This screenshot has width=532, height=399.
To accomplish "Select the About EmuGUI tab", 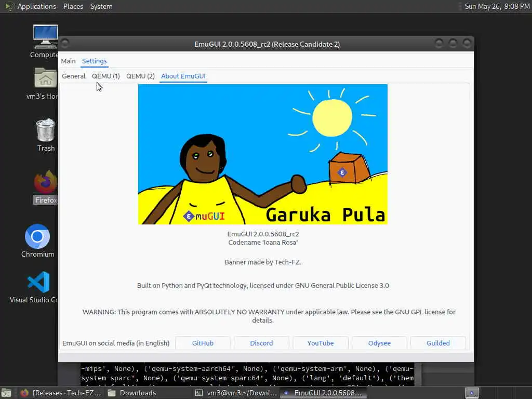I will [x=183, y=76].
